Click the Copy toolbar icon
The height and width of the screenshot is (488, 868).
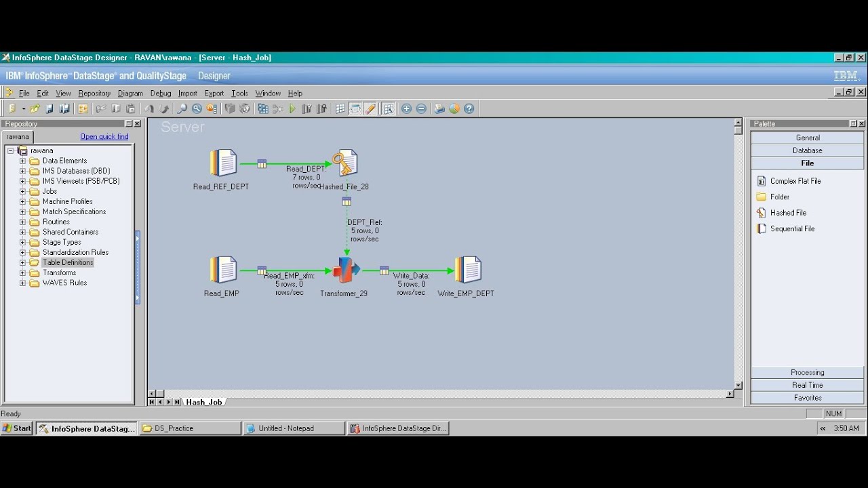(116, 108)
